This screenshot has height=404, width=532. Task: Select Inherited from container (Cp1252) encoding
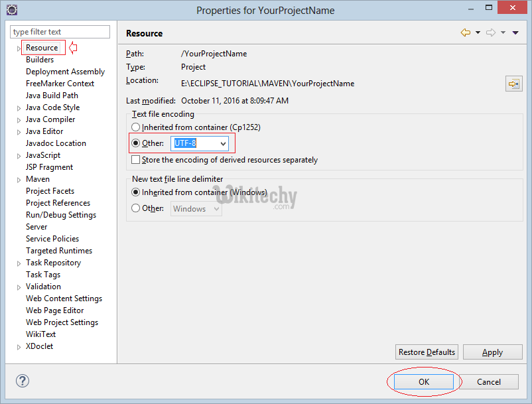(136, 127)
